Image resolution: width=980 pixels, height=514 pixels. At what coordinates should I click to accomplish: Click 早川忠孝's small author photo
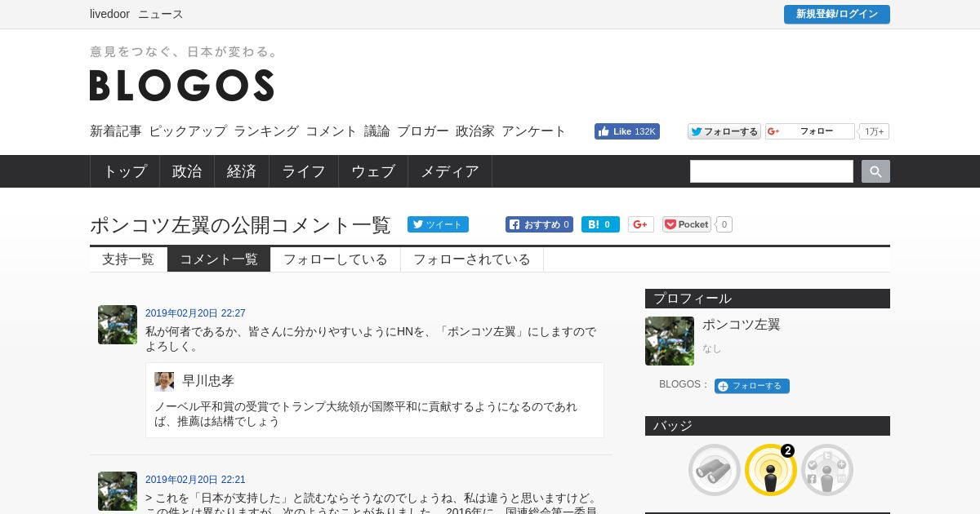[164, 382]
